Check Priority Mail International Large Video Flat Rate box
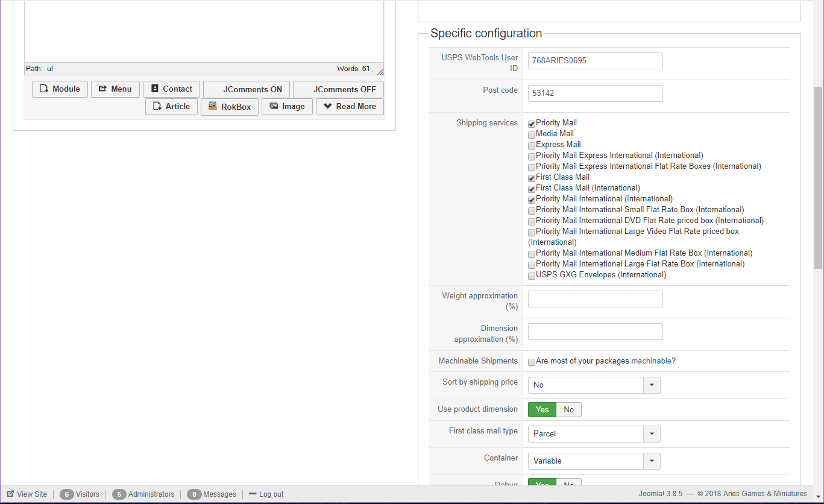The width and height of the screenshot is (824, 504). (532, 232)
